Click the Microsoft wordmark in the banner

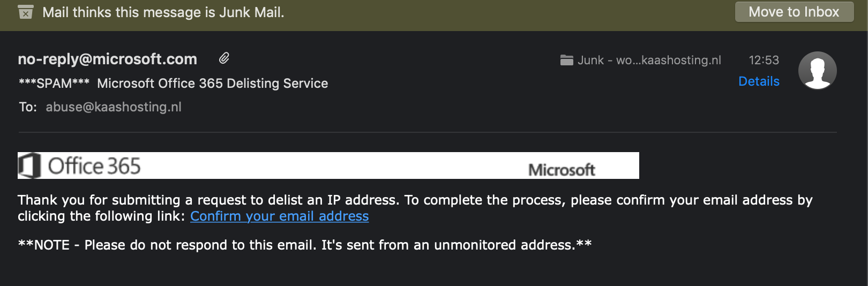click(562, 170)
